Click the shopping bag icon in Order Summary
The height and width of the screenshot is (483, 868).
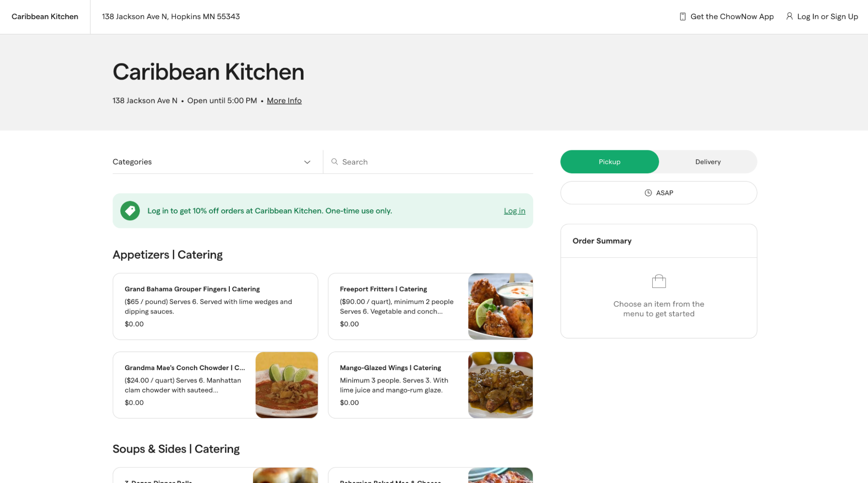tap(659, 281)
